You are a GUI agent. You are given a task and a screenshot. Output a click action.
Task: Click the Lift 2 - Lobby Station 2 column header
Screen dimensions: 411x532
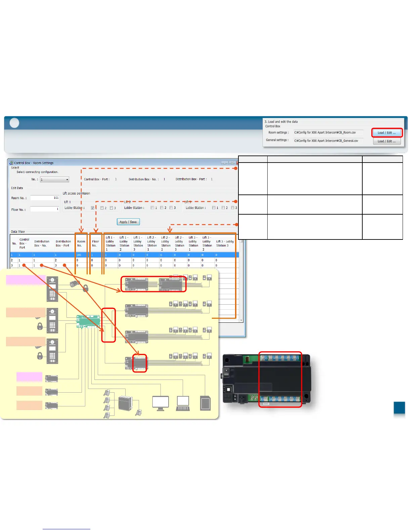(x=166, y=243)
